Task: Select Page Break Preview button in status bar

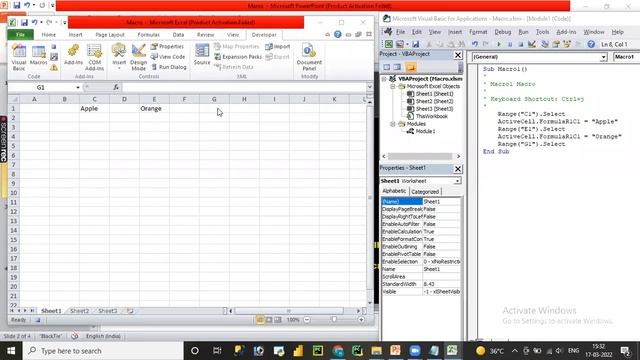Action: point(278,320)
